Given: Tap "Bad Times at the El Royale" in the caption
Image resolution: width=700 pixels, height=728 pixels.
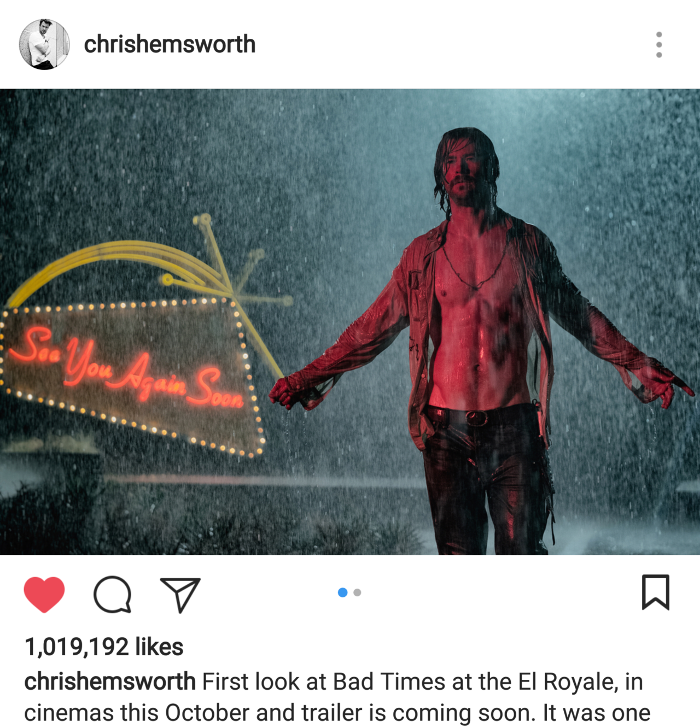Looking at the screenshot, I should (475, 682).
